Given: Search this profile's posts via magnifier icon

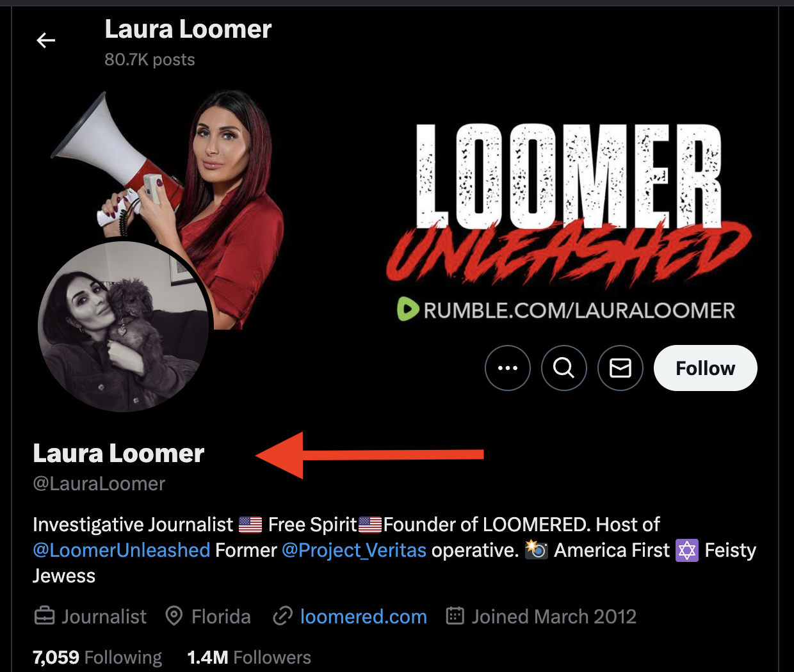Looking at the screenshot, I should (564, 368).
